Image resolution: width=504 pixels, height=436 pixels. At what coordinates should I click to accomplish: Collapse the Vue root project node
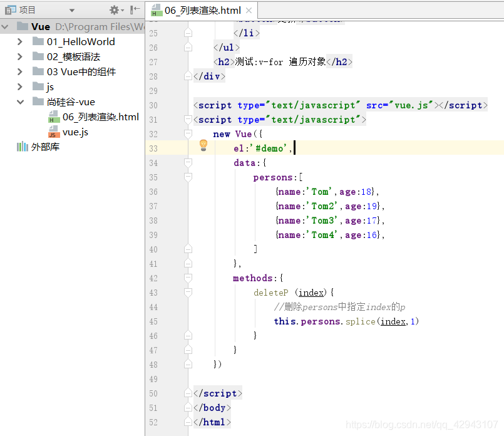[x=5, y=27]
